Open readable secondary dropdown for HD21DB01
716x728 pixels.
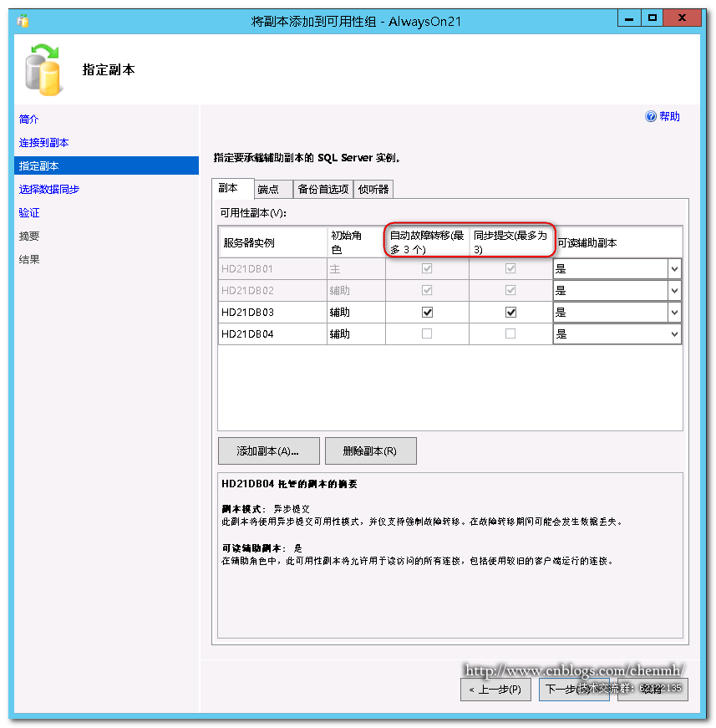click(673, 269)
